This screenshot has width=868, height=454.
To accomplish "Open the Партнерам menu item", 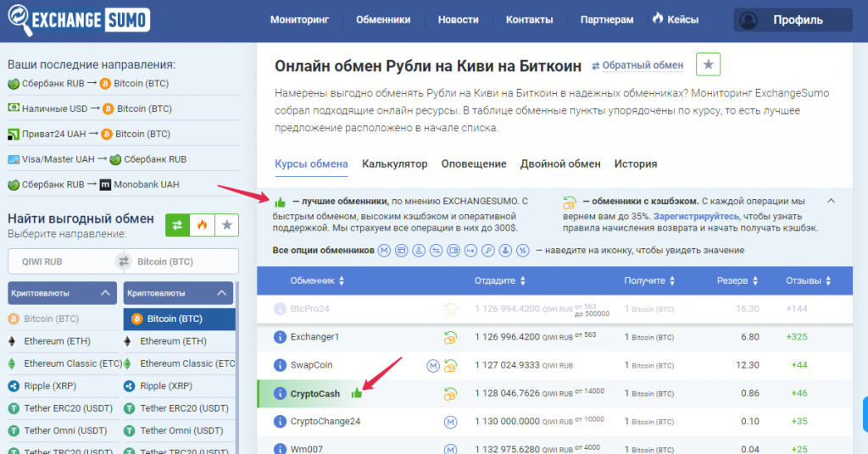I will [607, 20].
